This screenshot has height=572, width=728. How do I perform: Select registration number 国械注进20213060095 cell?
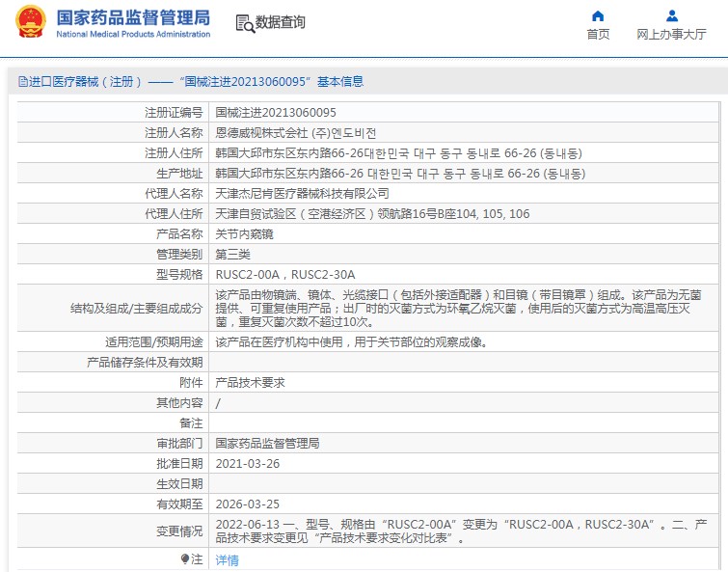276,113
